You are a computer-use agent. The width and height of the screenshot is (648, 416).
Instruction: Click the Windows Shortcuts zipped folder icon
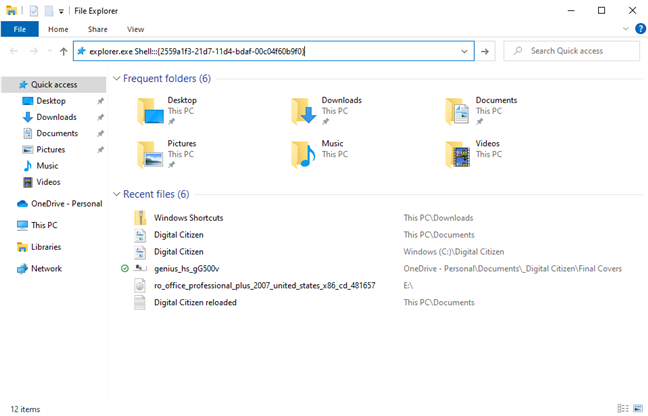140,218
